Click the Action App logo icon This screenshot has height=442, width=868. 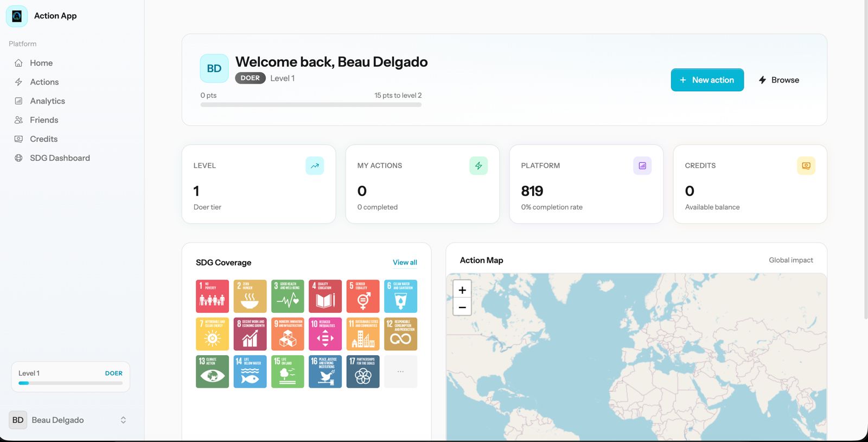[x=17, y=16]
